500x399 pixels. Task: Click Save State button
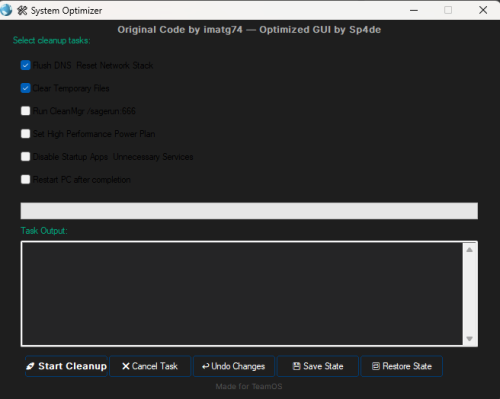(318, 366)
